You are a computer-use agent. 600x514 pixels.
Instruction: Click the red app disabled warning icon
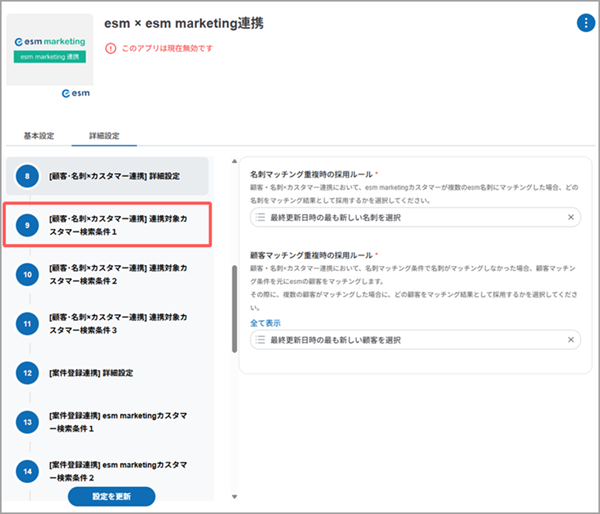pos(110,48)
